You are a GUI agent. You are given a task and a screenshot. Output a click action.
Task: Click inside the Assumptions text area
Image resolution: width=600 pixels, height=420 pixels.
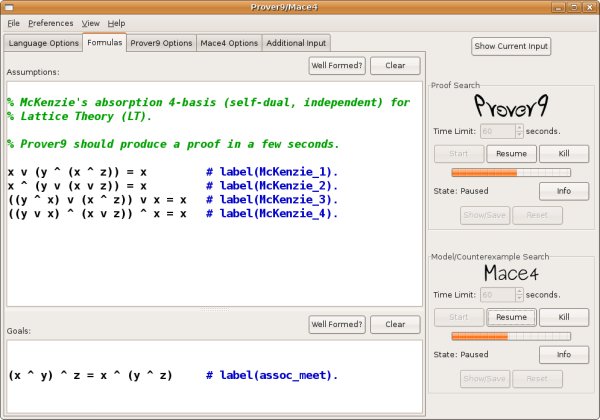tap(214, 194)
